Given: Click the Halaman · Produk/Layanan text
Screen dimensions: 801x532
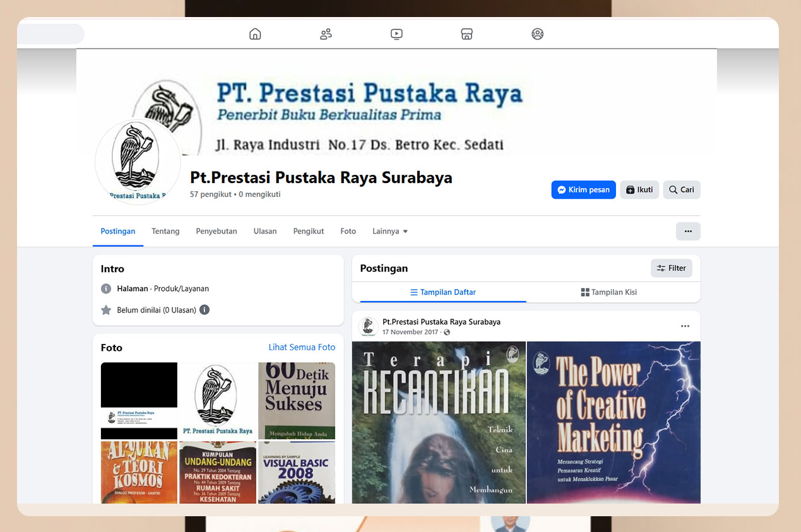Looking at the screenshot, I should pyautogui.click(x=163, y=288).
